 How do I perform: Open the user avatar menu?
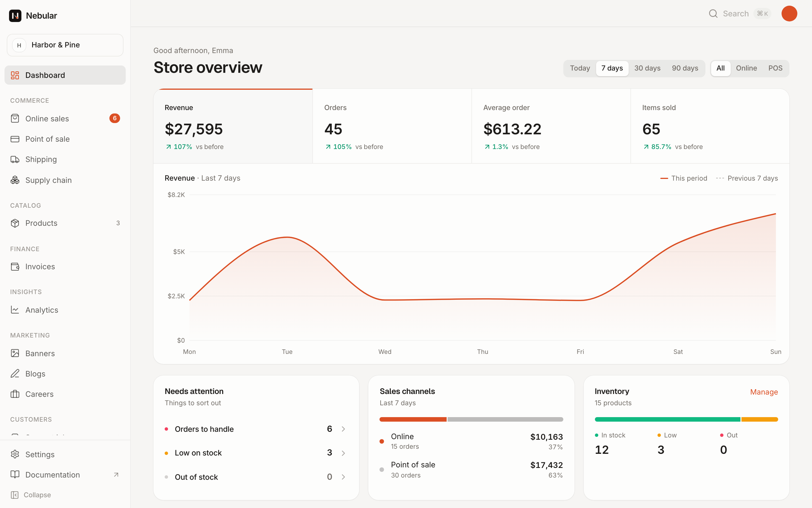pyautogui.click(x=789, y=14)
